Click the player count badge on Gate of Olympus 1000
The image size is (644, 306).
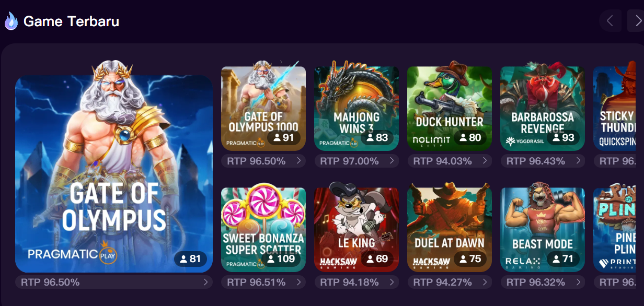[284, 138]
